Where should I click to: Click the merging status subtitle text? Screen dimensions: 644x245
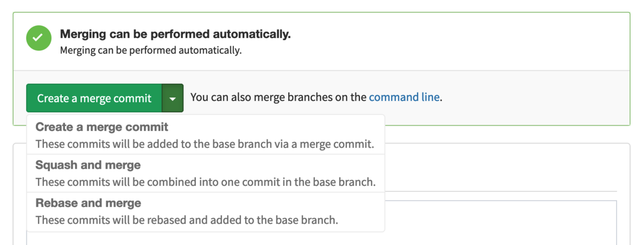[151, 51]
